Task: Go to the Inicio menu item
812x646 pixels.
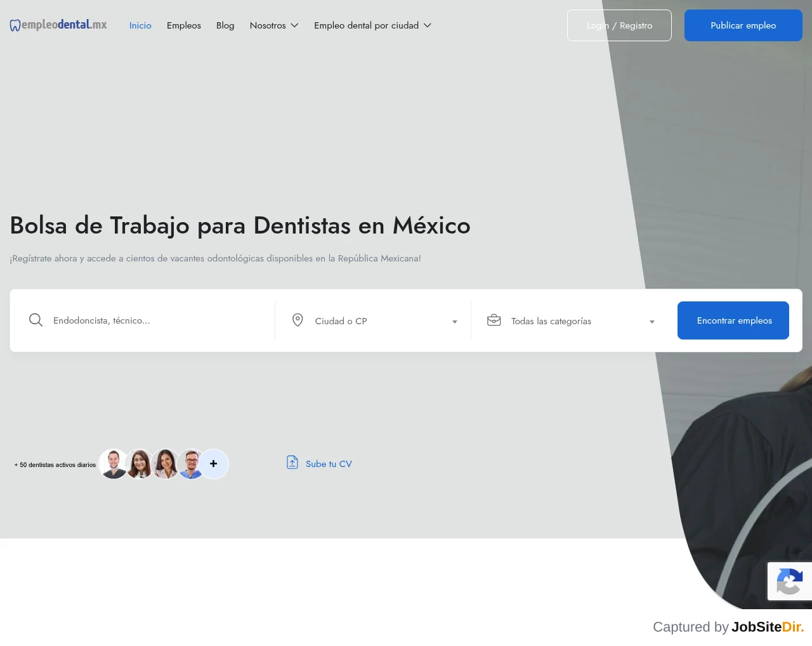Action: 140,25
